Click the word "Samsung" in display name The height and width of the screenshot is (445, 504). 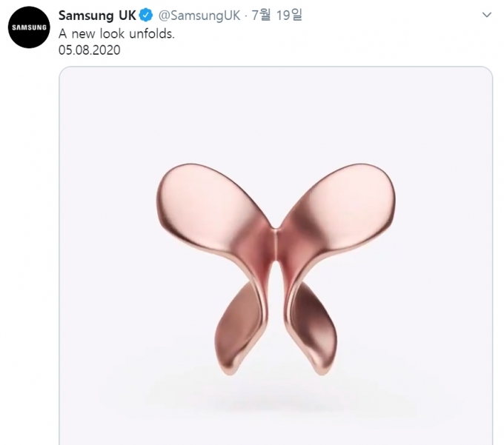point(86,16)
